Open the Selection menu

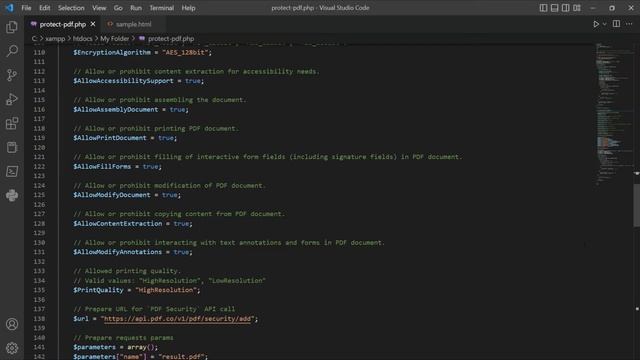[x=71, y=8]
